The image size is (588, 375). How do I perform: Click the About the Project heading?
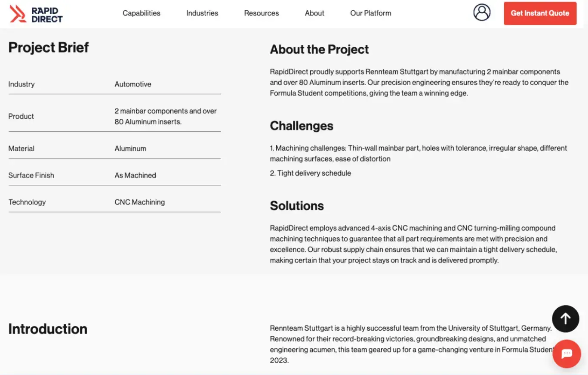(x=319, y=50)
